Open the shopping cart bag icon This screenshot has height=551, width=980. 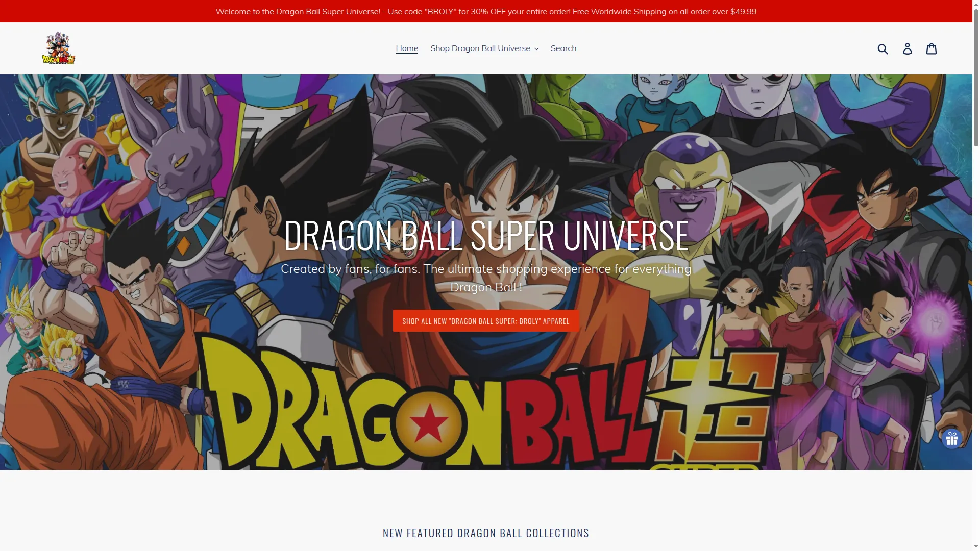[932, 48]
